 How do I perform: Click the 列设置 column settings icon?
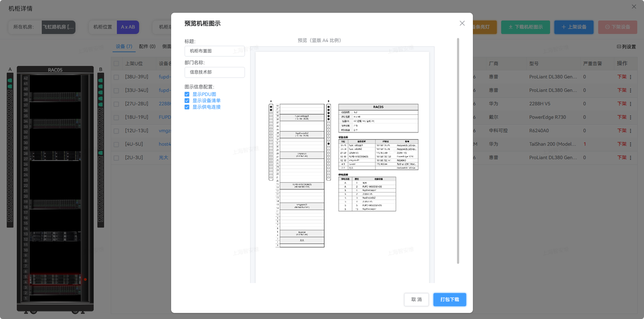(x=619, y=47)
